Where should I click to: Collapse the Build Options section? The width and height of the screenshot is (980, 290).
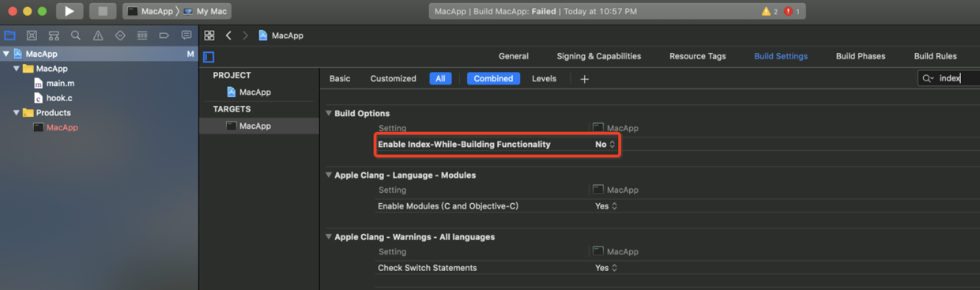329,113
